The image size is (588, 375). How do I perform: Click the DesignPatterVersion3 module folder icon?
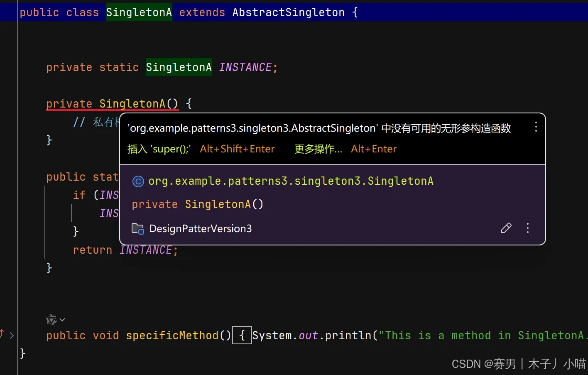[138, 228]
